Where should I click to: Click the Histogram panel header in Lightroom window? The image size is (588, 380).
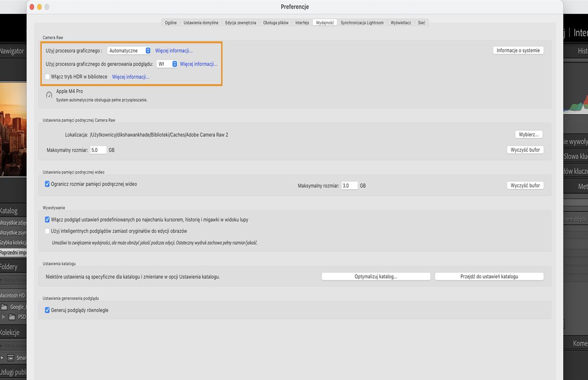tap(575, 51)
